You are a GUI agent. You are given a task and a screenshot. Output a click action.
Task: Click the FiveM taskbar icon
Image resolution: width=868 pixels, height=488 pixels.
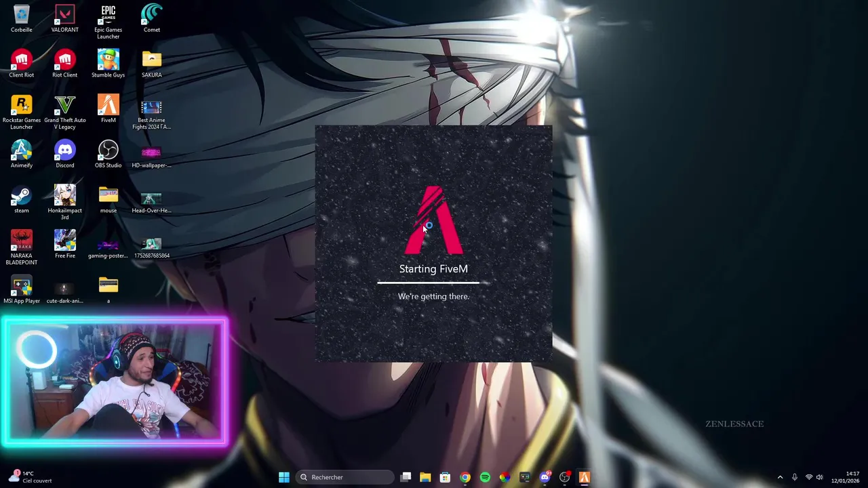[585, 477]
